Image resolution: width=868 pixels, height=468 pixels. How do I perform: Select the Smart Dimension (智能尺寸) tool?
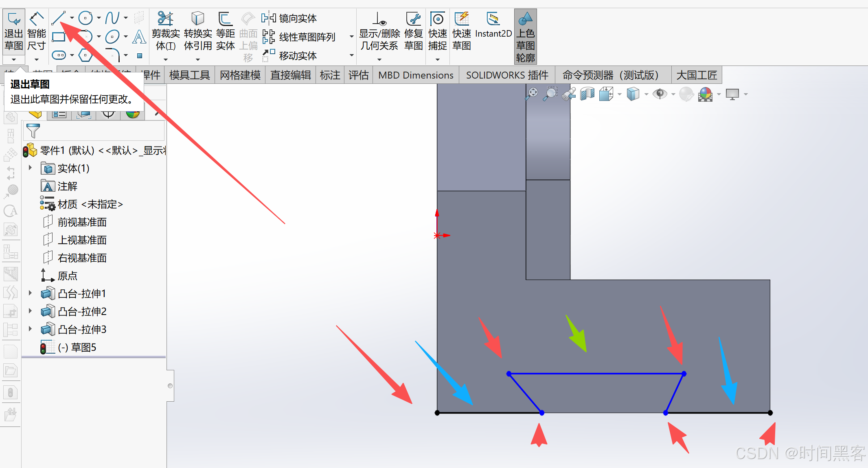tap(37, 19)
